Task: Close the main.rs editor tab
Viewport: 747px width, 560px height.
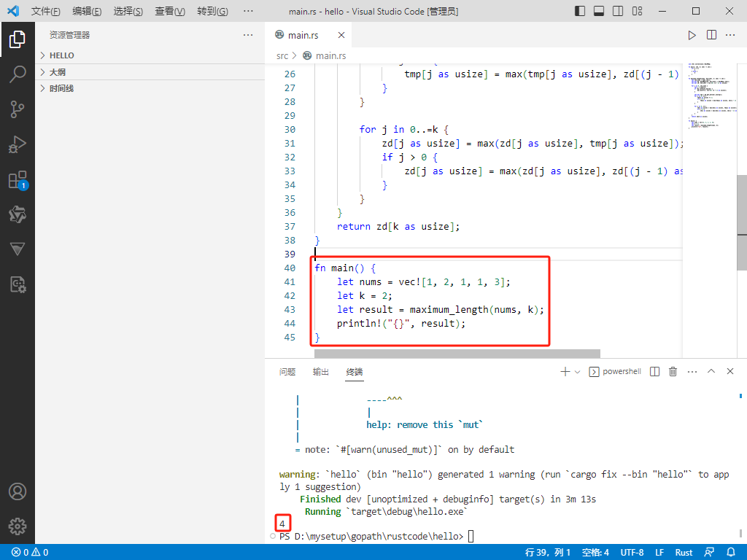Action: pos(341,35)
